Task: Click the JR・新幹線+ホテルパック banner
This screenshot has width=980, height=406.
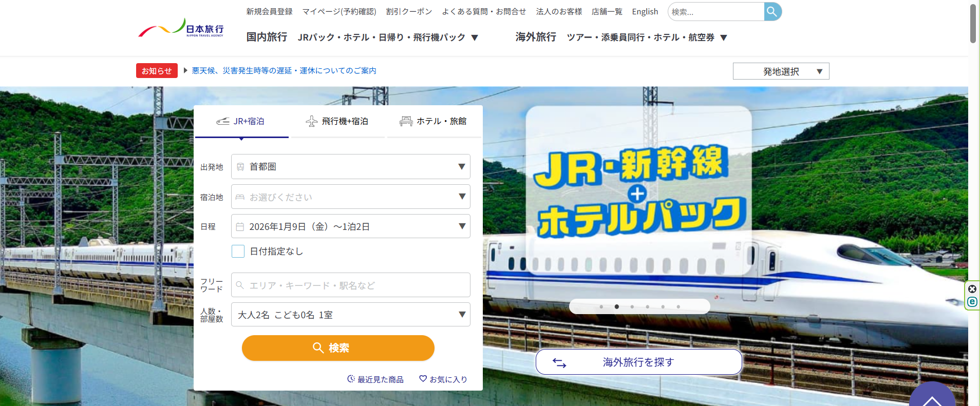Action: pyautogui.click(x=639, y=190)
